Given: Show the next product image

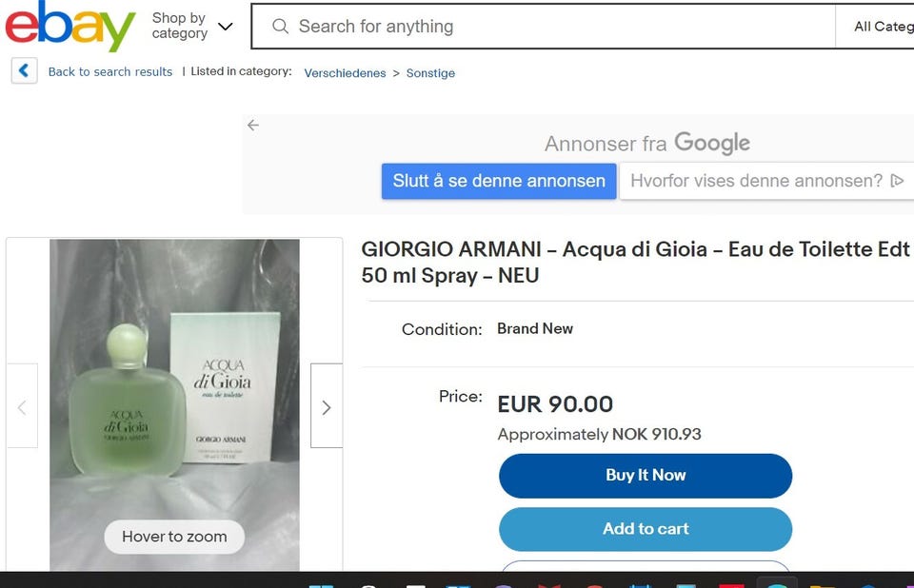Looking at the screenshot, I should 327,407.
